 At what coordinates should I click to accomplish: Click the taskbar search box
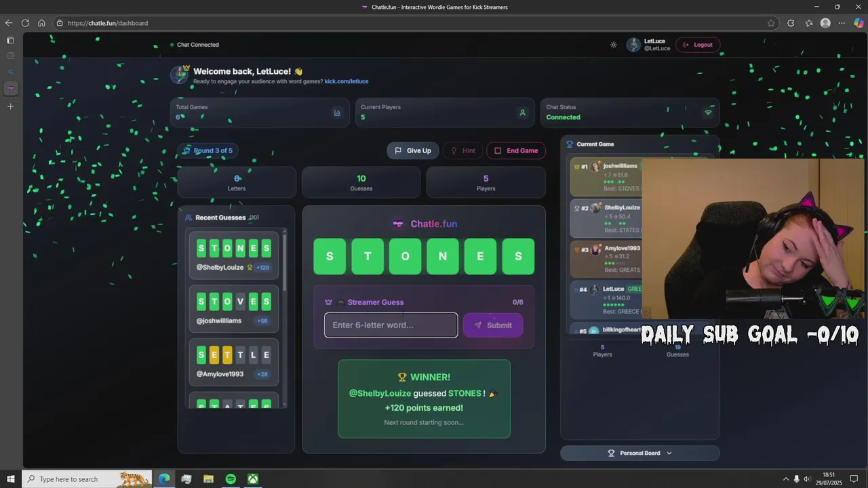click(88, 479)
